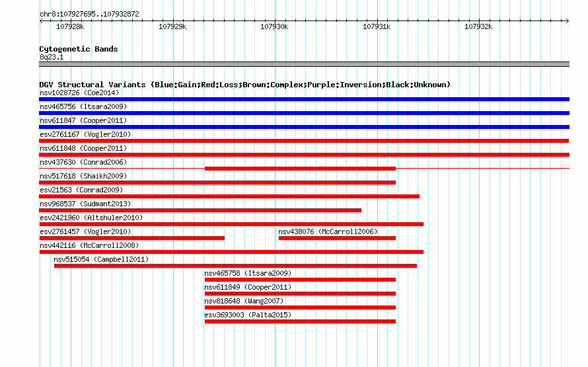Open the esv2761167 (Vogler2010) variant label
Image resolution: width=588 pixels, height=367 pixels.
click(85, 134)
